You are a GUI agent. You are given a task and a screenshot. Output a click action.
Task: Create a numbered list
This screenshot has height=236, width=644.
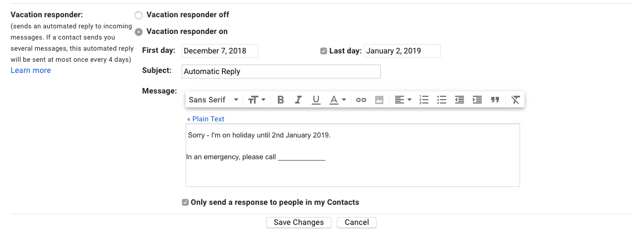424,100
